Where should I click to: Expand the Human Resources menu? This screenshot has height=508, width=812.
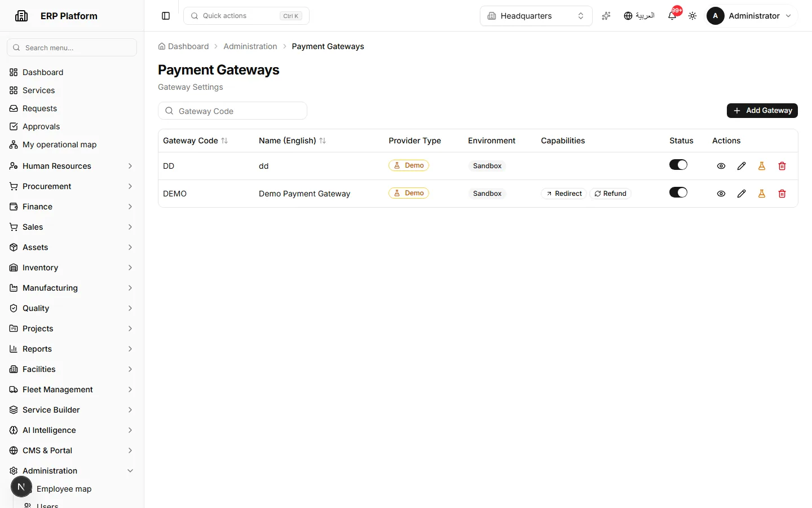click(72, 166)
